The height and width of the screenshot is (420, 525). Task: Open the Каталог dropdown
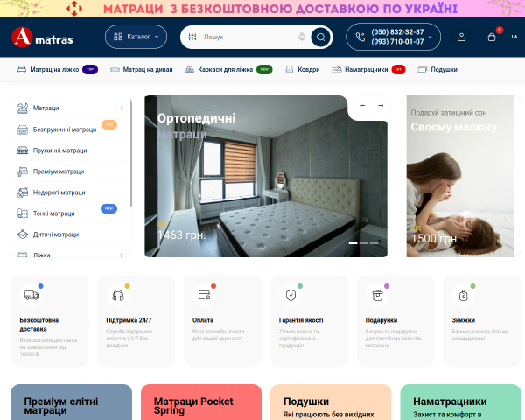136,37
